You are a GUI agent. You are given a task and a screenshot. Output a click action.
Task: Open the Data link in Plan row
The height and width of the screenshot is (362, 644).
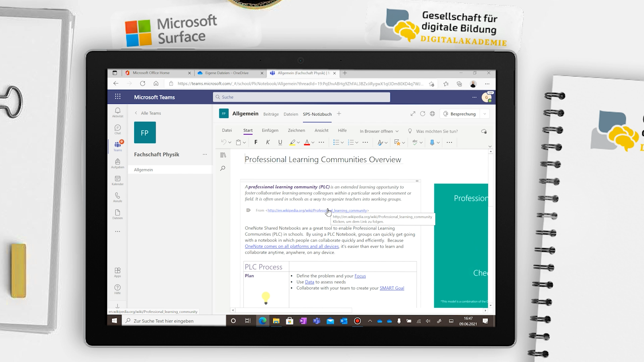(x=310, y=282)
